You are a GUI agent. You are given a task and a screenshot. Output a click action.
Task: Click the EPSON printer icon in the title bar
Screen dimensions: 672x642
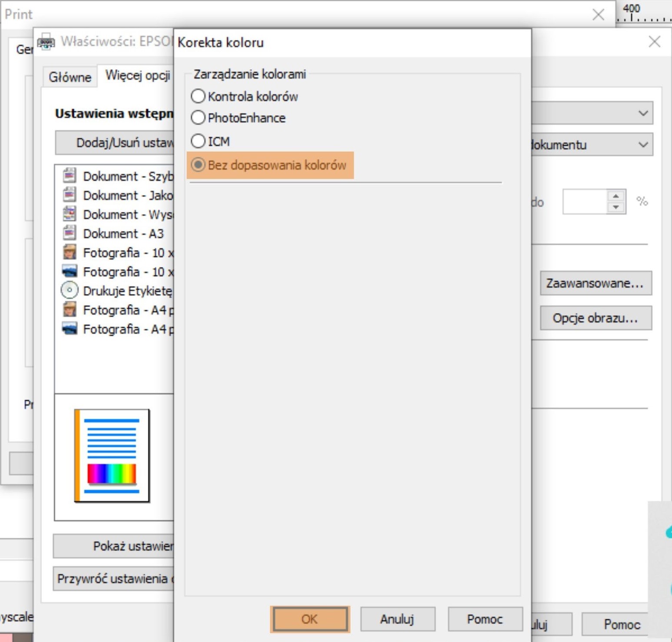click(46, 42)
